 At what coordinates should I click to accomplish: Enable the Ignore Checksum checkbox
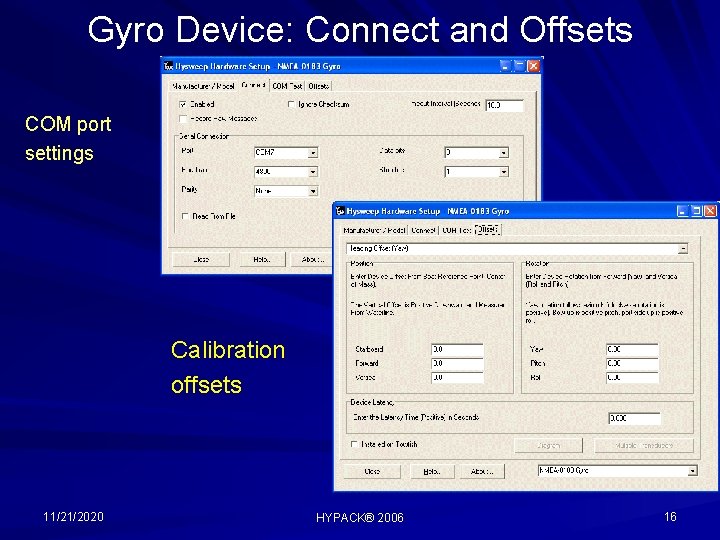[x=291, y=105]
